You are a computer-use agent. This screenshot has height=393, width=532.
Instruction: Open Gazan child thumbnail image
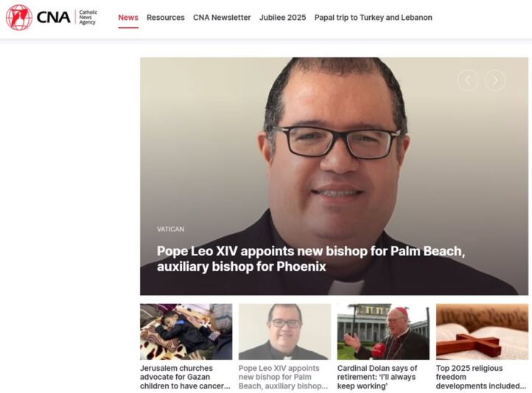(x=186, y=331)
